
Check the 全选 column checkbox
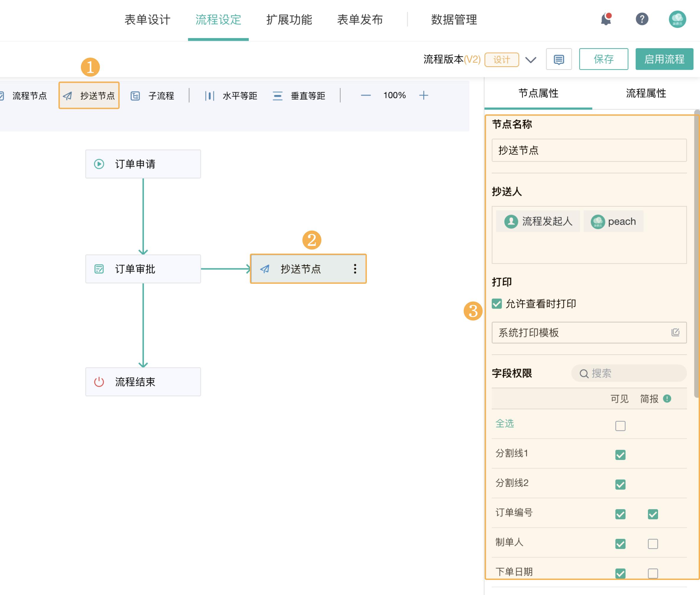click(620, 426)
